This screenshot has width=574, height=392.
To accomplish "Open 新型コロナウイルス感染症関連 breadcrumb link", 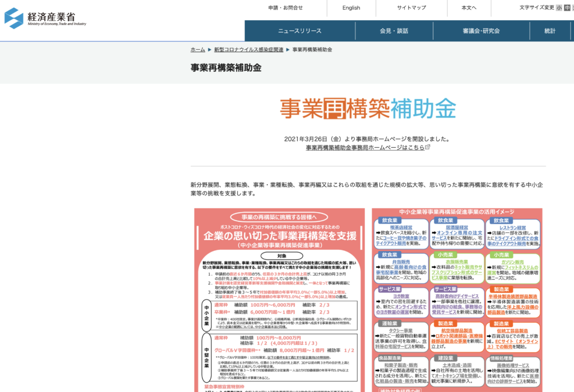I will (248, 50).
